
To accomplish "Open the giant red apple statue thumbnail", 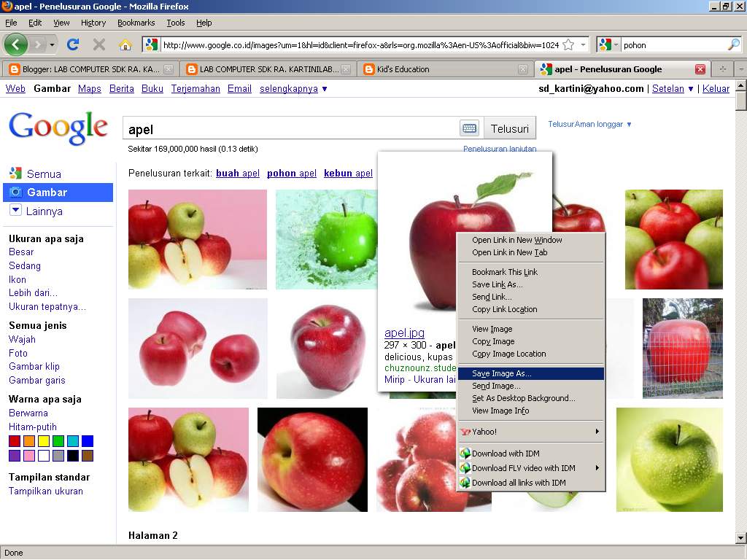I will coord(682,348).
